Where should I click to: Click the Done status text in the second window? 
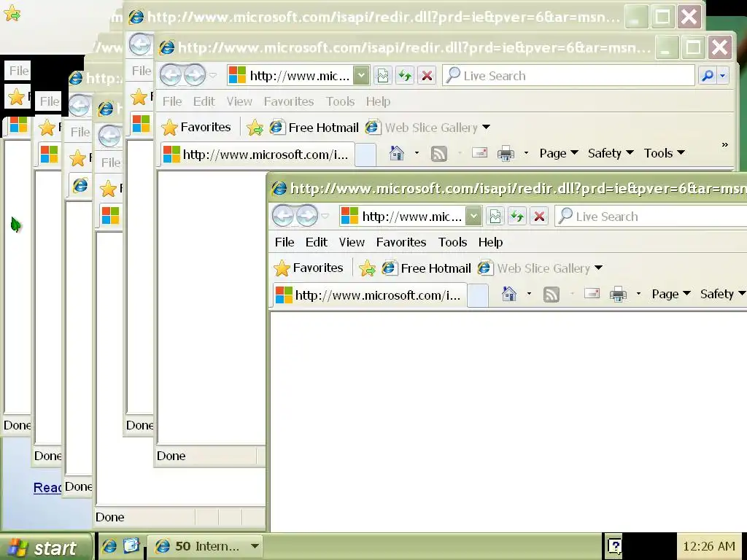[171, 456]
